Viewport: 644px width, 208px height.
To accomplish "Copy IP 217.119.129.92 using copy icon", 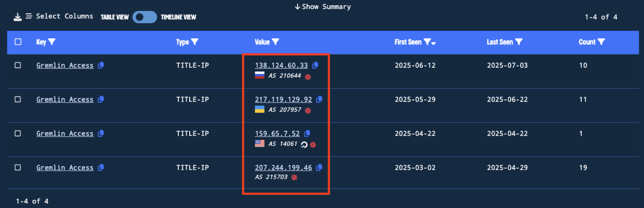I will point(319,99).
